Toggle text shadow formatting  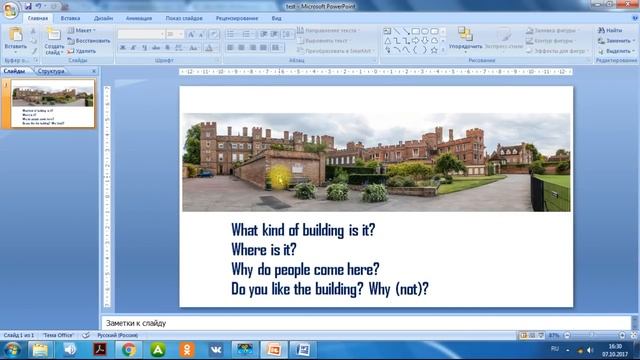point(167,48)
